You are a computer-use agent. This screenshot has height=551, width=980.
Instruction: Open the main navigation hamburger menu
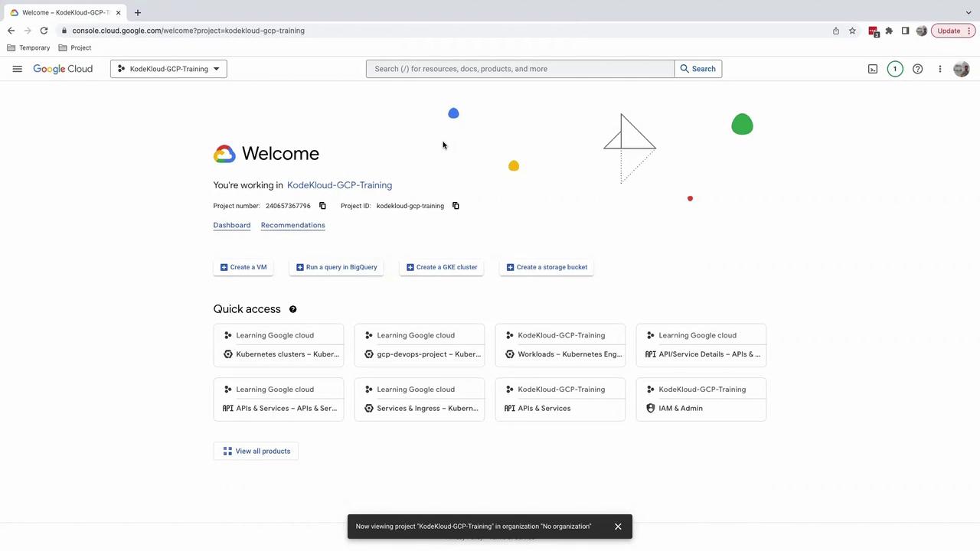(x=17, y=69)
